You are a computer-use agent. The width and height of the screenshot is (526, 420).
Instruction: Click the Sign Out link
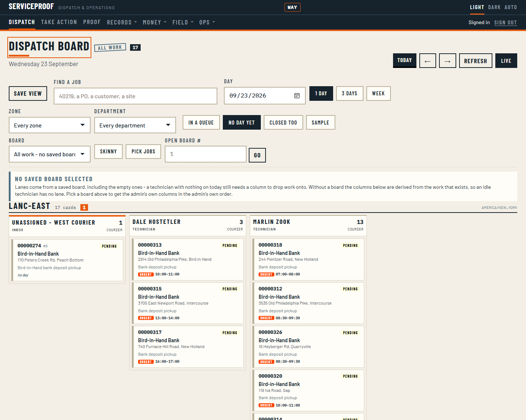tap(506, 23)
